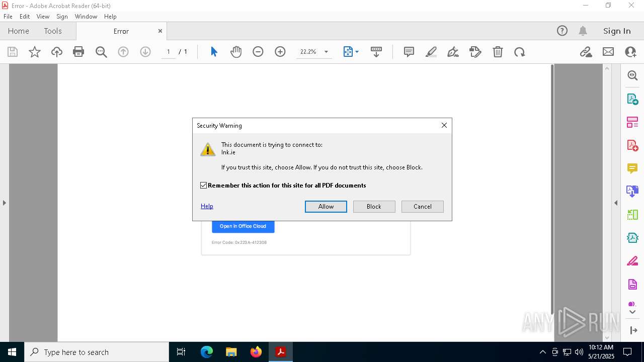Click the Fit page icon
This screenshot has height=362, width=644.
[x=348, y=52]
